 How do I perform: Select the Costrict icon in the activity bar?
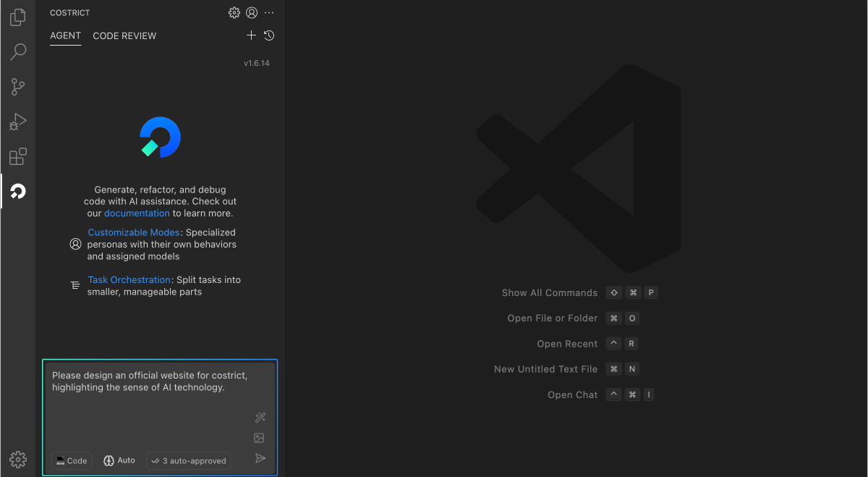17,191
